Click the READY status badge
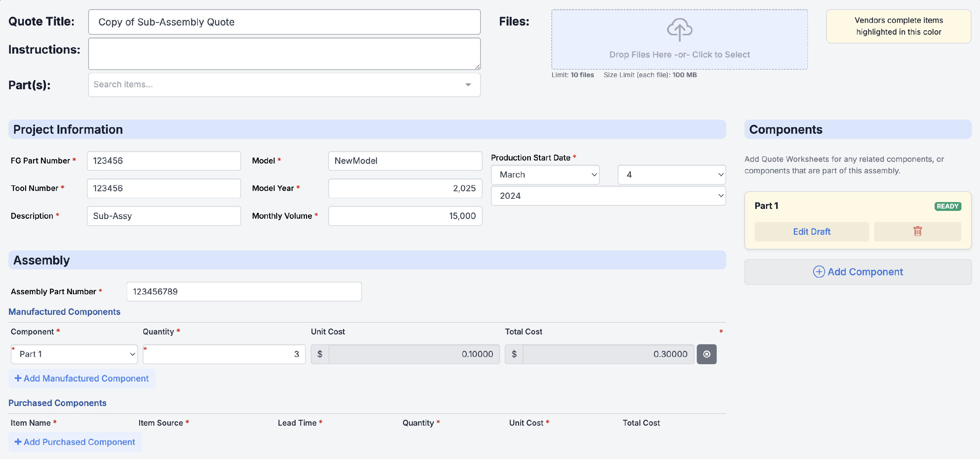This screenshot has width=980, height=459. tap(947, 206)
